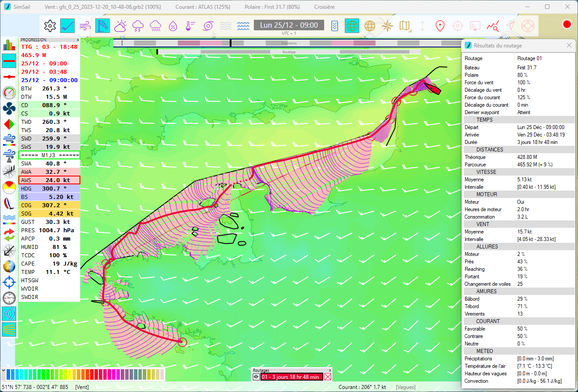Toggle the wind barbs display button
578x392 pixels.
tap(67, 25)
